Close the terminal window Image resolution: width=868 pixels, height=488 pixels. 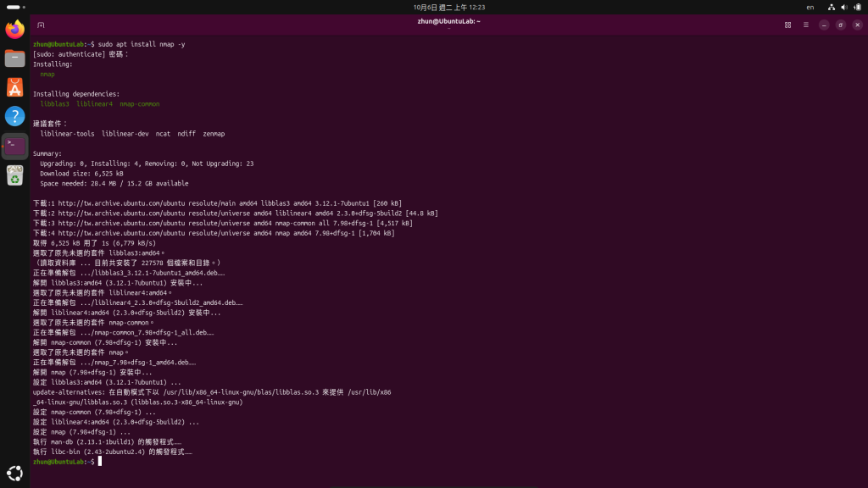(858, 25)
